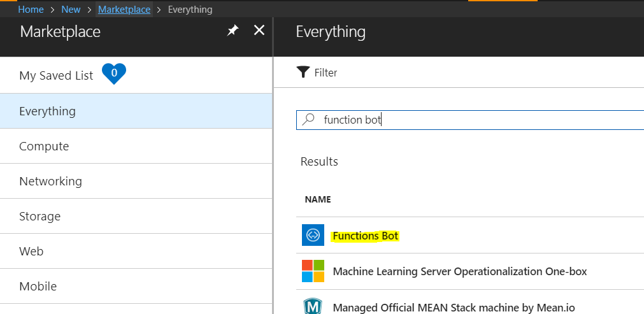Open the Functions Bot result
The height and width of the screenshot is (314, 644).
(x=366, y=236)
